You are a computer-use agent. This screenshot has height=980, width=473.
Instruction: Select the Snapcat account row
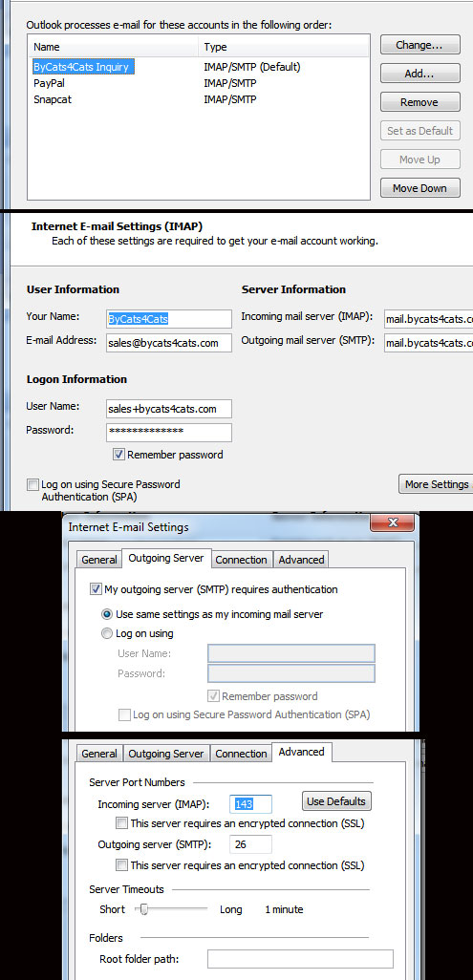click(116, 98)
